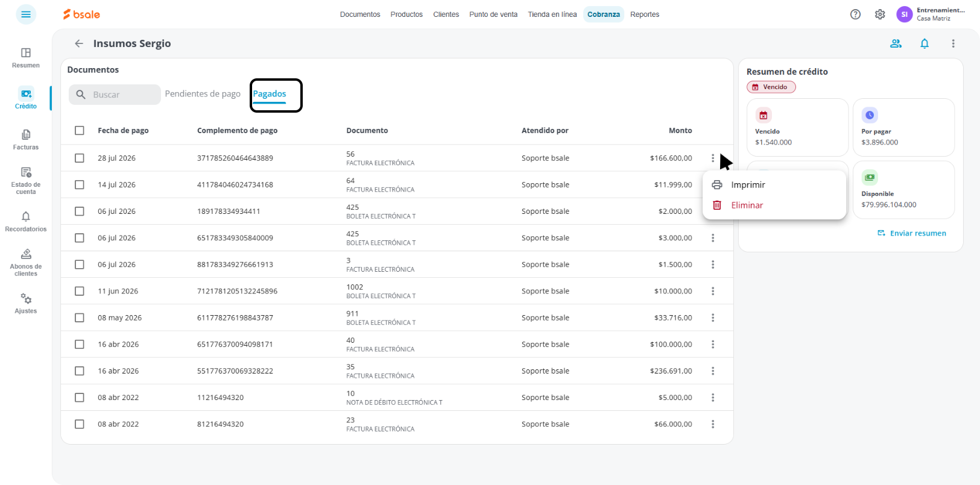The image size is (980, 485).
Task: Open Resumen in the sidebar
Action: pos(26,58)
